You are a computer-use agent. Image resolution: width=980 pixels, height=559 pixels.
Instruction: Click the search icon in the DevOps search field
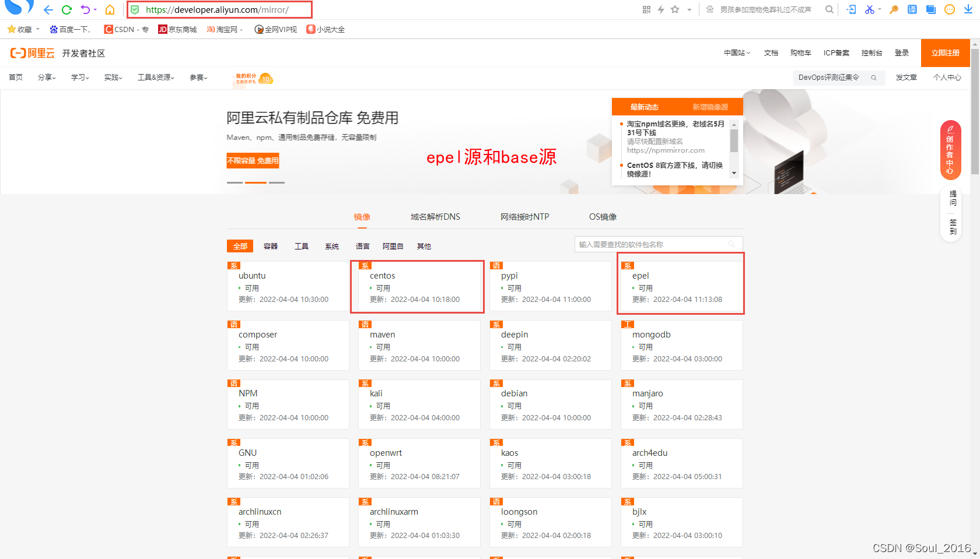pyautogui.click(x=874, y=78)
